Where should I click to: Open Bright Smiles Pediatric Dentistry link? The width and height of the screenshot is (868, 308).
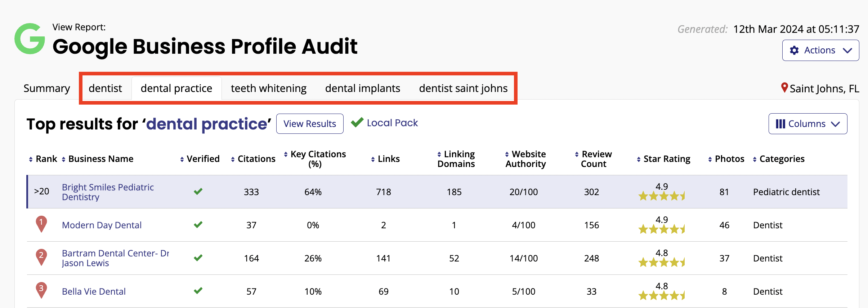coord(108,192)
